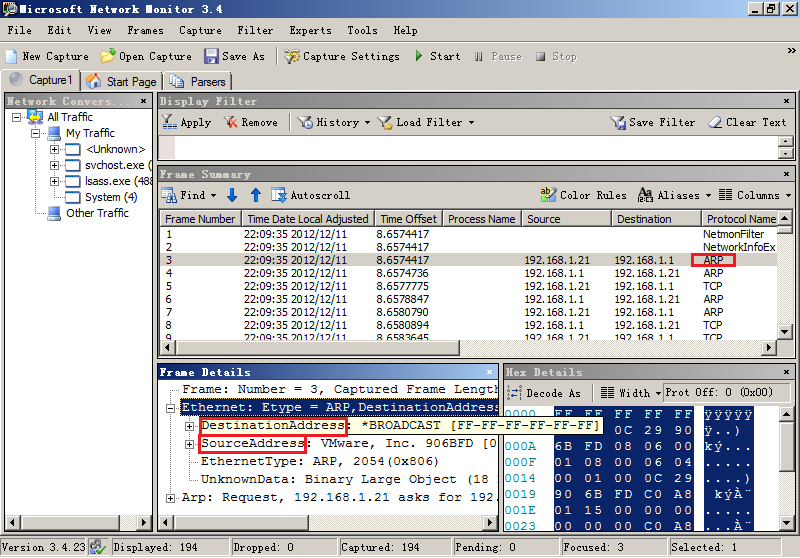Apply the display filter
Screen dimensions: 800x558
[186, 122]
